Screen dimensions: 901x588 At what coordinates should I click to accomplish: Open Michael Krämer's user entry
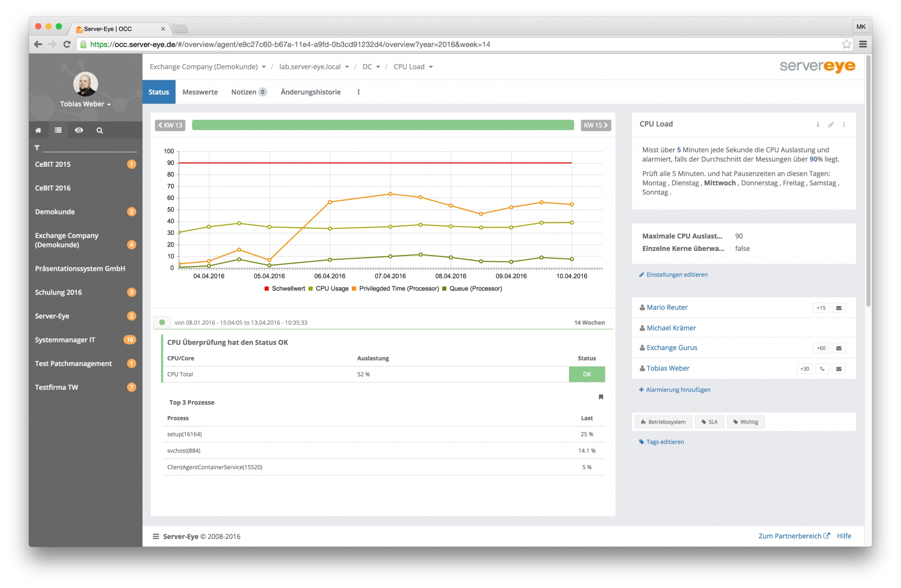[x=671, y=328]
